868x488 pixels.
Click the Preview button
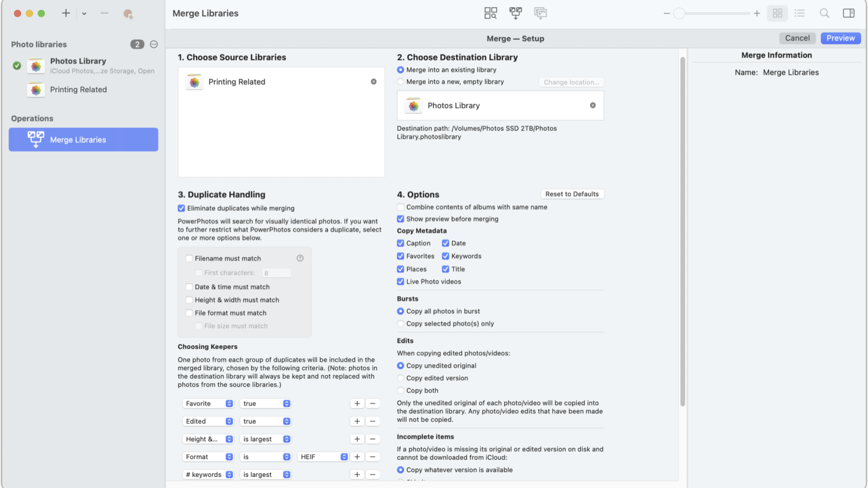(x=840, y=38)
